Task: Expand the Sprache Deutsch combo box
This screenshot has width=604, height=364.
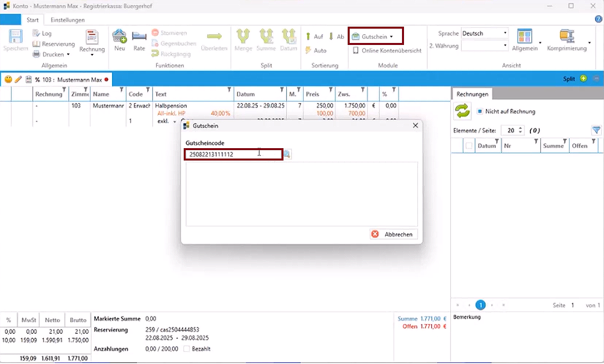Action: [x=505, y=34]
